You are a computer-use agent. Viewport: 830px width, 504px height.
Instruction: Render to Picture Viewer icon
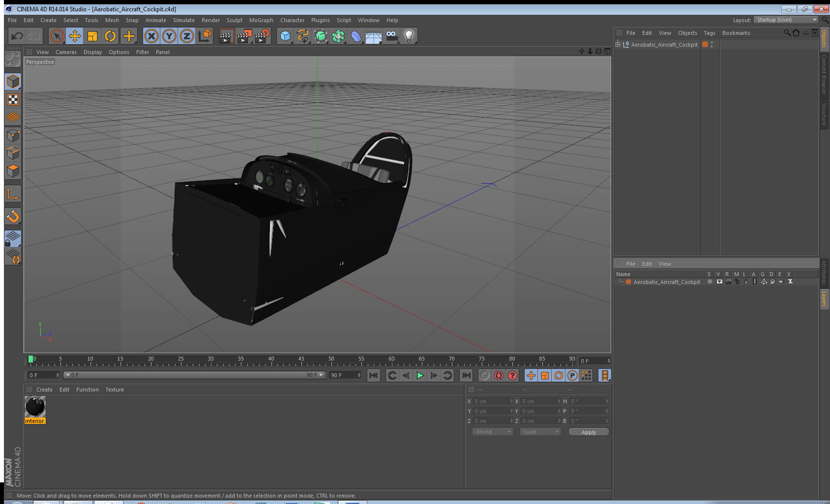click(244, 36)
